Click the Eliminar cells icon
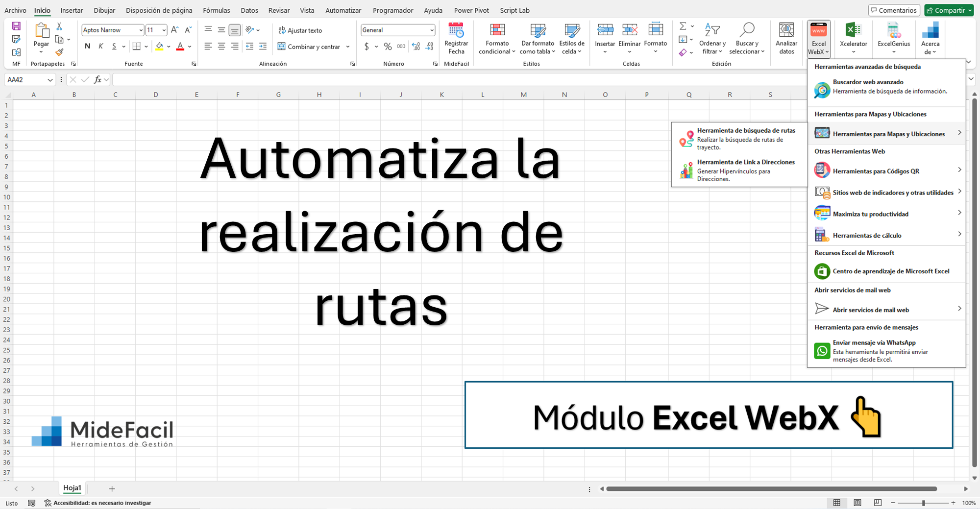This screenshot has height=509, width=980. (630, 30)
